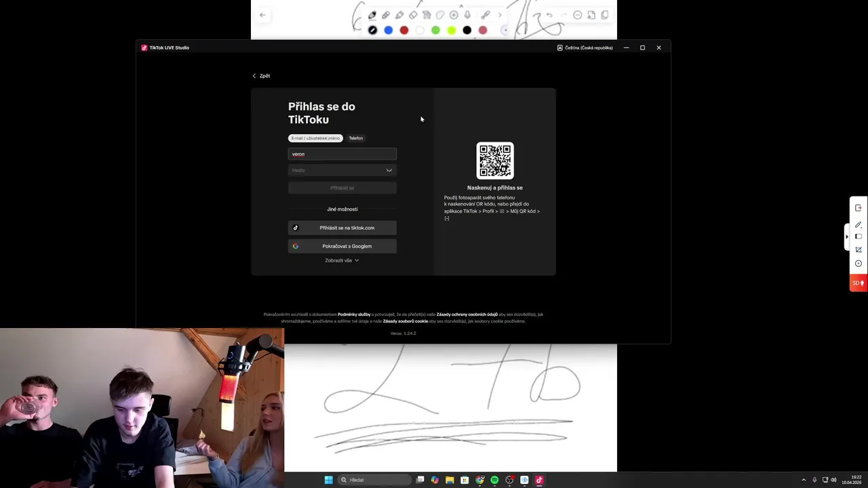The height and width of the screenshot is (488, 868).
Task: Click the crop icon on side panel
Action: [x=859, y=249]
